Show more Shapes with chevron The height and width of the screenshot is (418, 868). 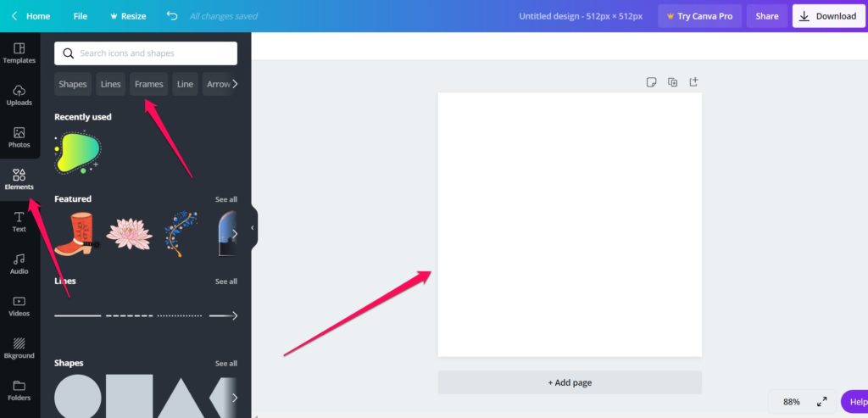coord(235,398)
